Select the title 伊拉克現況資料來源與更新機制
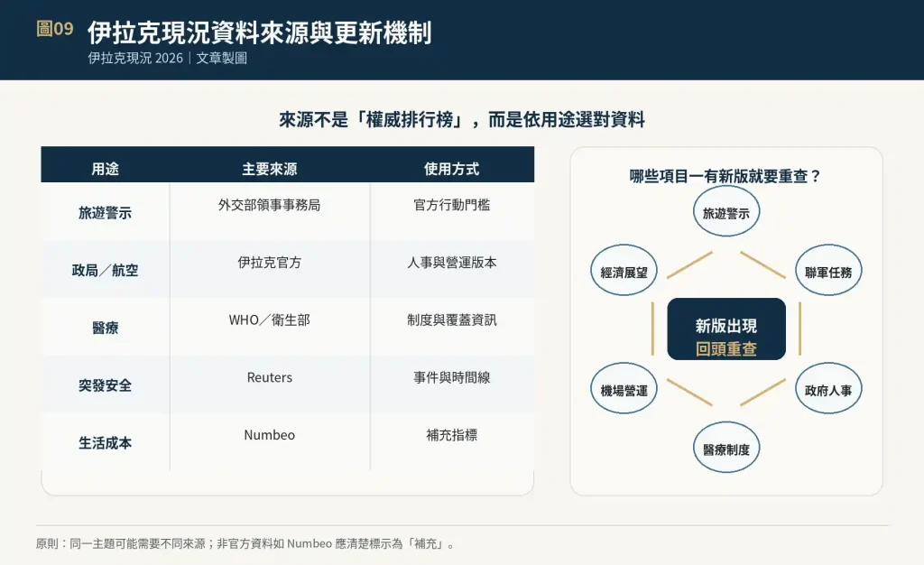The image size is (924, 565). pos(259,32)
